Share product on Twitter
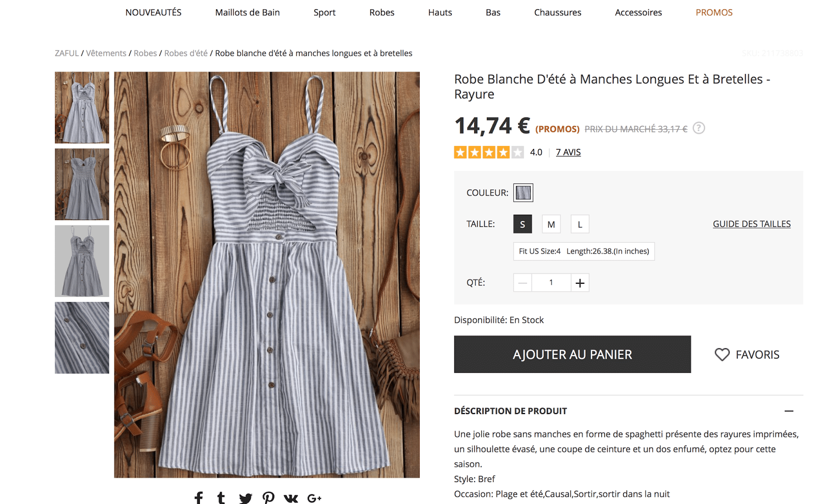The height and width of the screenshot is (504, 814). click(245, 498)
